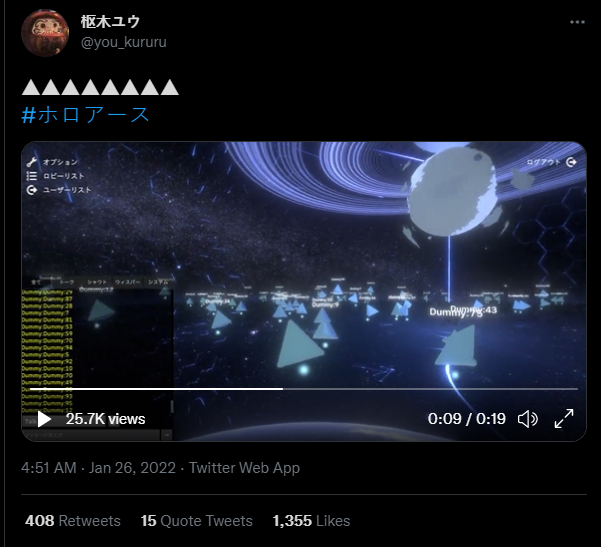This screenshot has height=547, width=601.
Task: Open the tweet's timestamp link 4:51 AM
Action: (49, 468)
